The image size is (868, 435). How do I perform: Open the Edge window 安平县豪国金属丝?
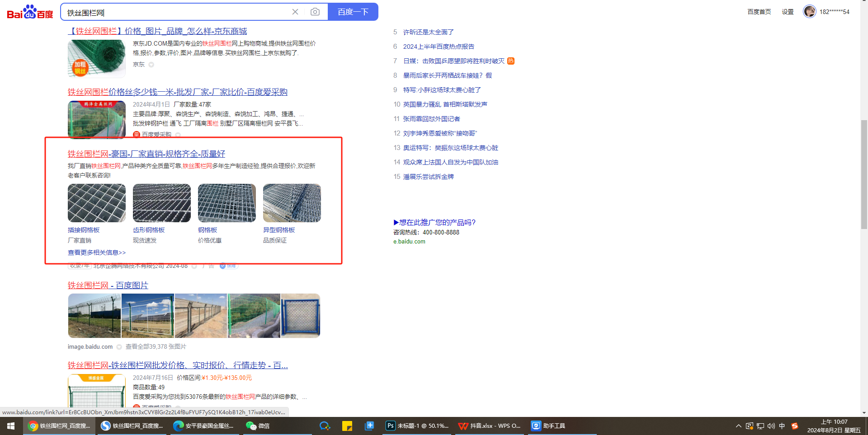204,426
